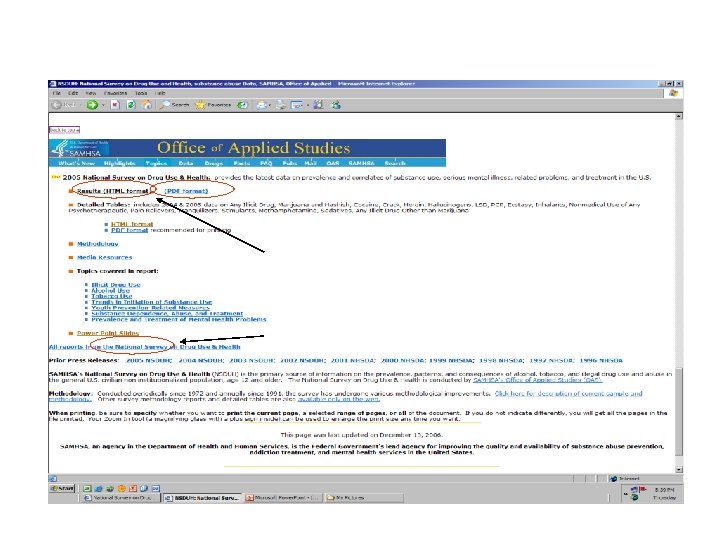Open Drugs in site navigation bar
Viewport: 720px width, 540px height.
coord(214,163)
